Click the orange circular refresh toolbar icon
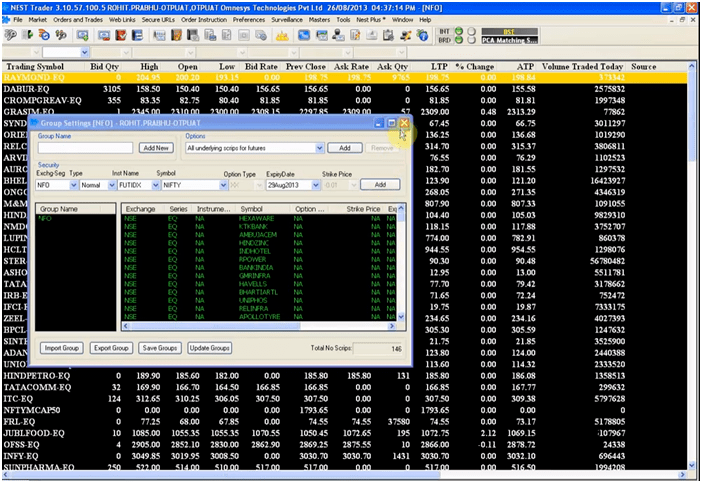Viewport: 702px width, 483px height. [44, 35]
